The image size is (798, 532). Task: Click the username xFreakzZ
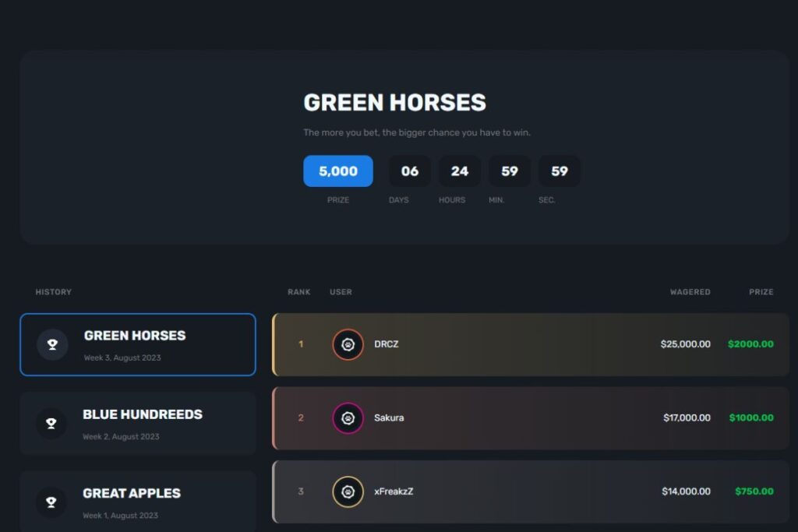pyautogui.click(x=394, y=491)
